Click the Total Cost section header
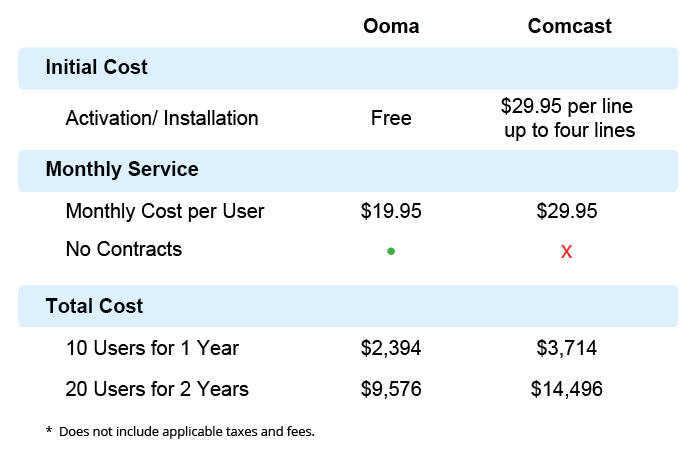Screen dimensions: 700x462 (x=94, y=306)
